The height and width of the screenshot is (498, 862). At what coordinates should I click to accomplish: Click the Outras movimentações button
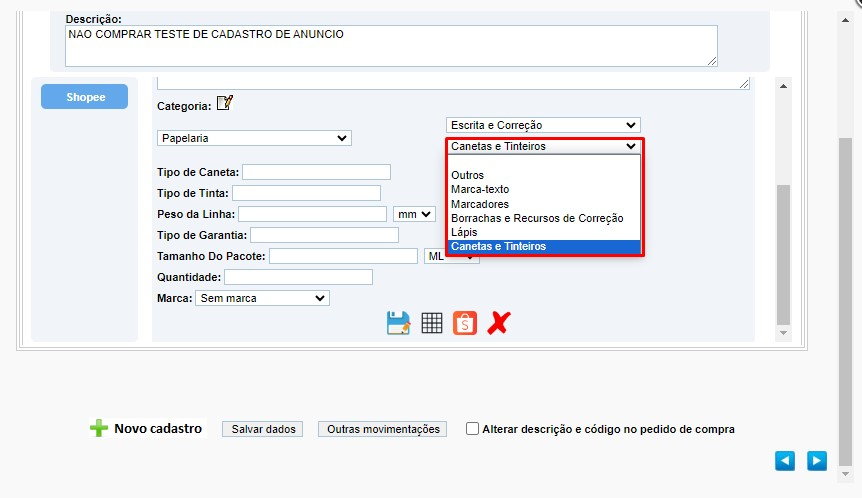[x=383, y=429]
